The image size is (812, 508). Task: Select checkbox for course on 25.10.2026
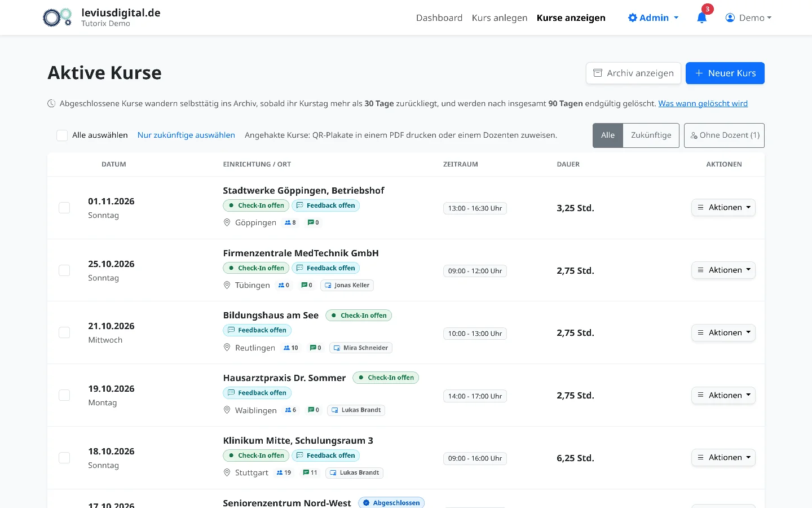[64, 270]
